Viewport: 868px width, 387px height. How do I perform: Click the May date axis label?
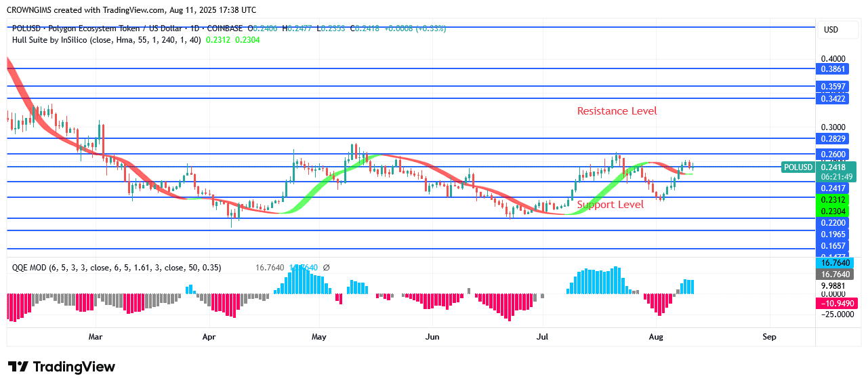coord(319,336)
